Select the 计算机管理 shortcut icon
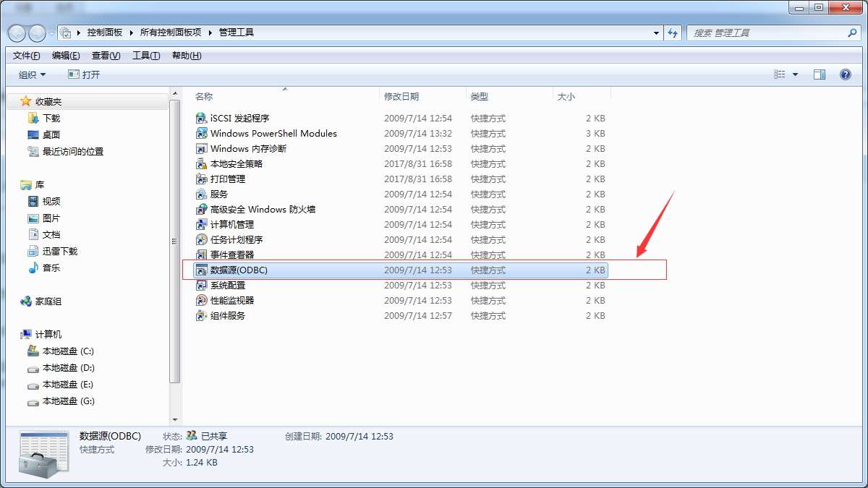 point(202,224)
